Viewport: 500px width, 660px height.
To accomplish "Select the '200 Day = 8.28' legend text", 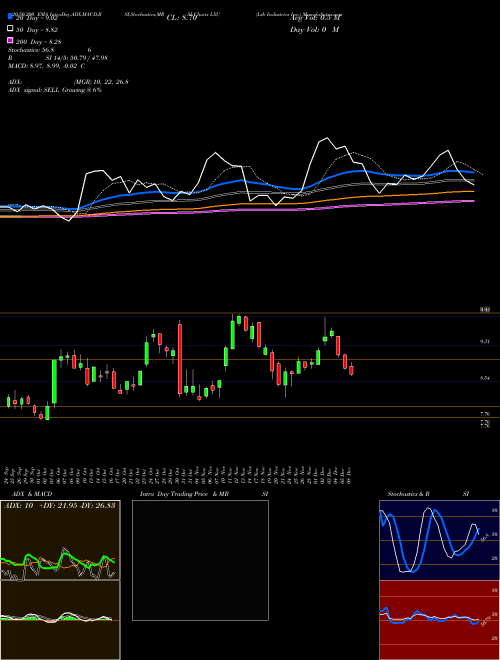I will (39, 42).
